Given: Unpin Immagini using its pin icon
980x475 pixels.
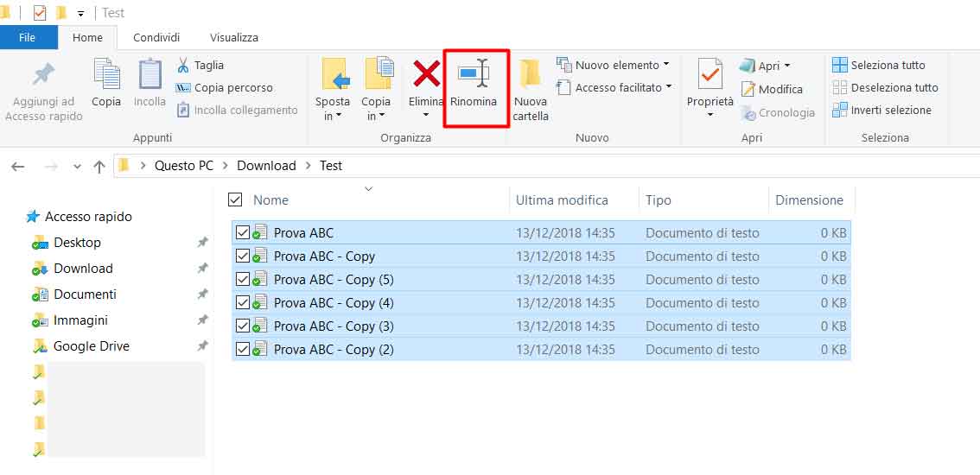Looking at the screenshot, I should (x=202, y=320).
